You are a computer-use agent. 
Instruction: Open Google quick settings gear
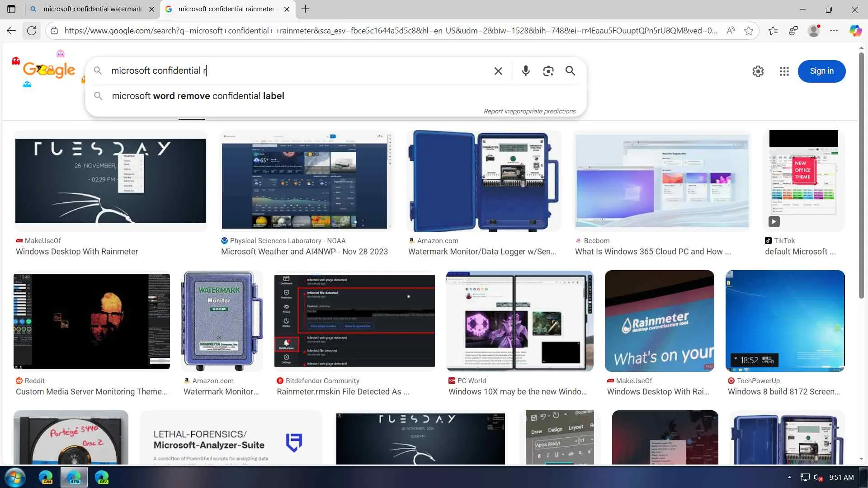(x=758, y=71)
